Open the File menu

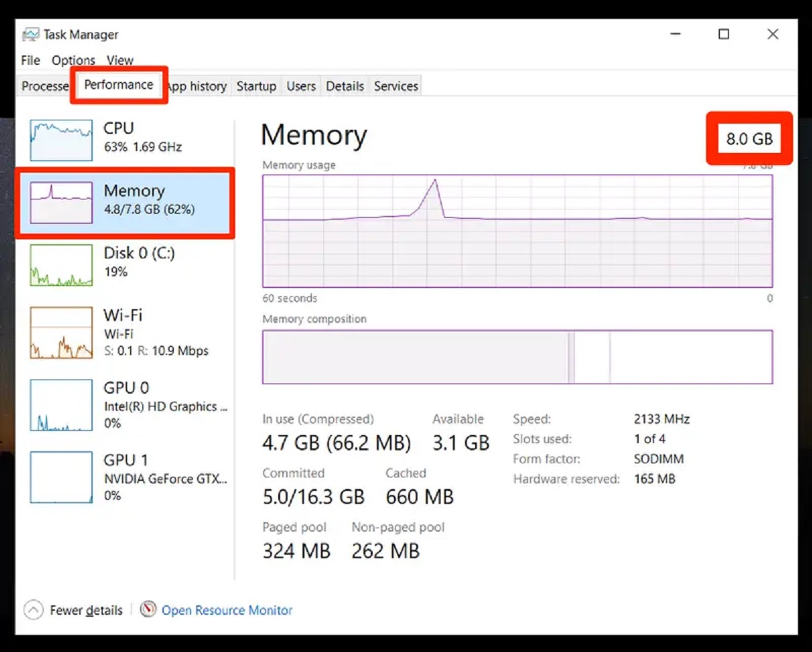coord(30,60)
